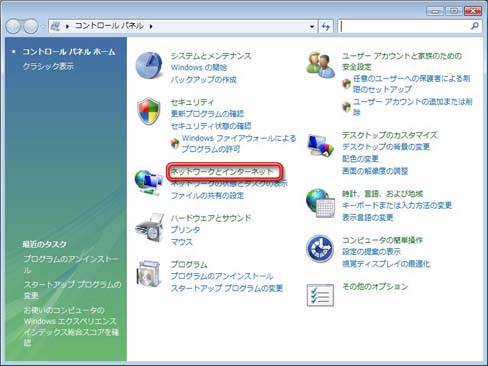Click ネットワークの状態とタスクの表示 link

point(229,184)
